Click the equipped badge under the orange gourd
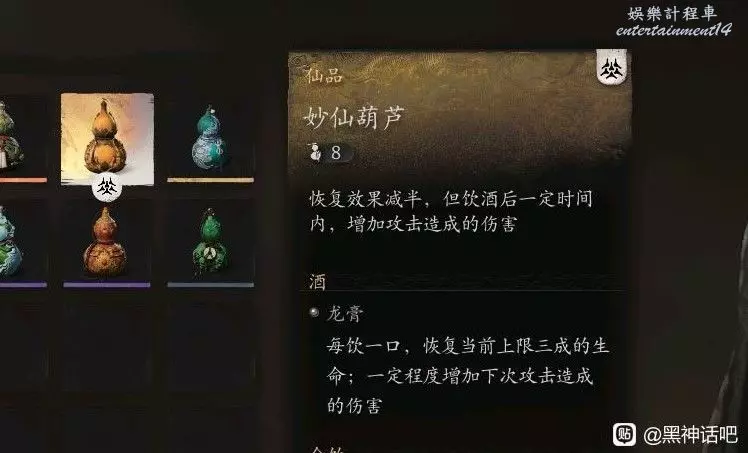 107,188
